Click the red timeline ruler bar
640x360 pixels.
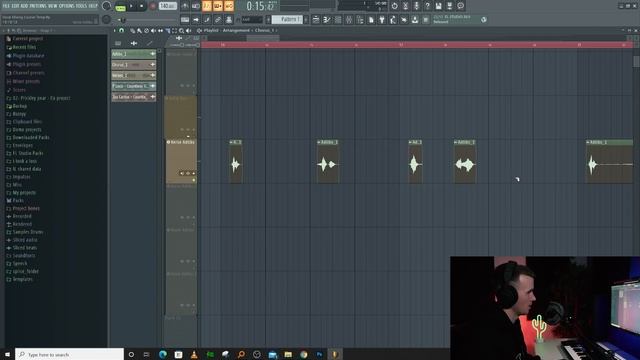tap(416, 44)
